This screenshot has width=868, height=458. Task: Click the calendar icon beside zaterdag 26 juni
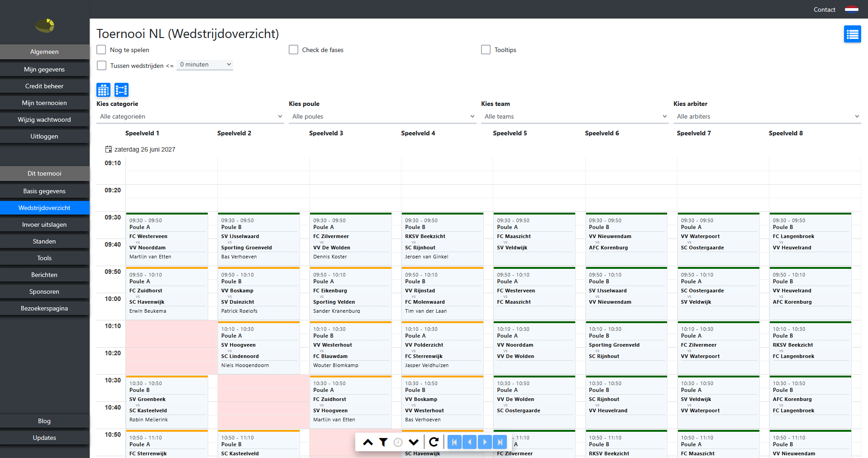[109, 149]
